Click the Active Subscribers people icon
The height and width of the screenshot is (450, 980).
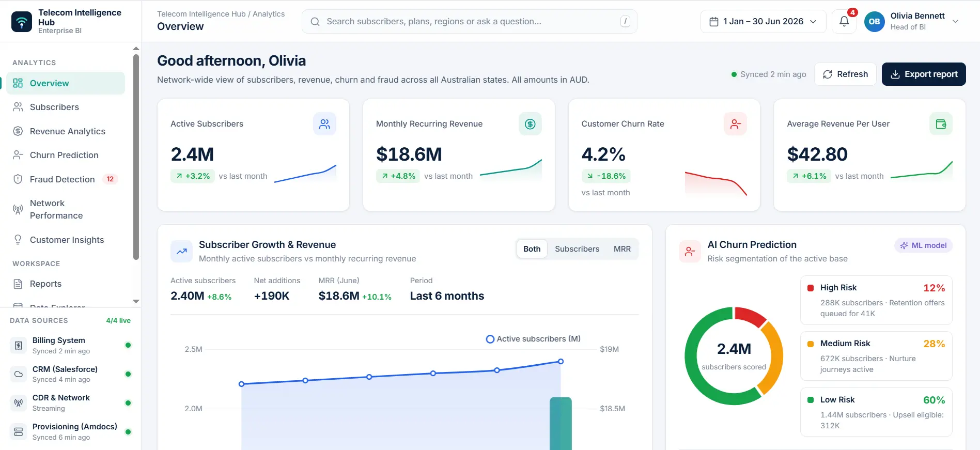pos(324,124)
